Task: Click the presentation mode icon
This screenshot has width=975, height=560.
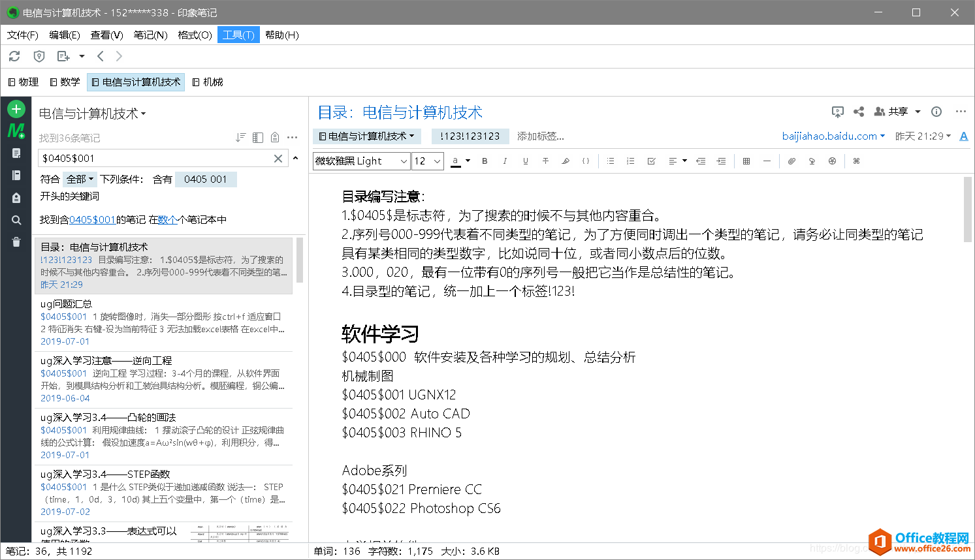Action: [838, 112]
